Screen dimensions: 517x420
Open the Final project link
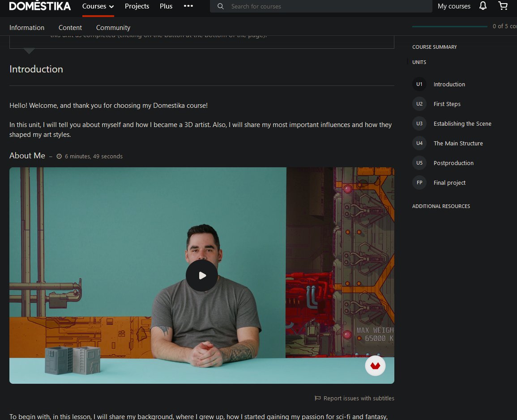pyautogui.click(x=449, y=183)
